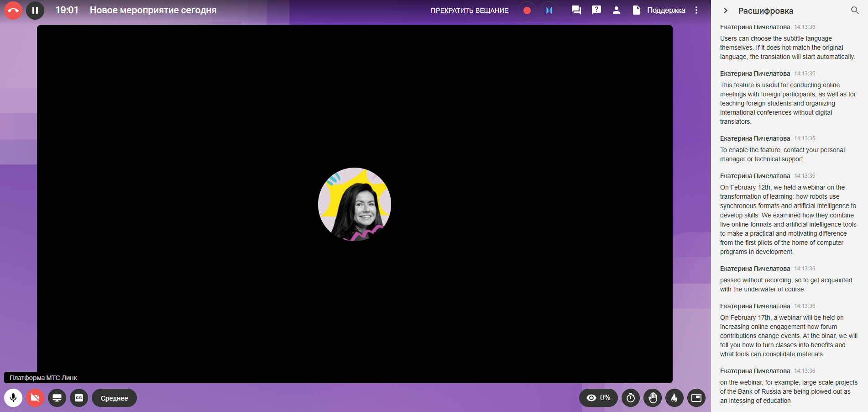Pause the event broadcast
Viewport: 868px width, 412px height.
pos(35,10)
